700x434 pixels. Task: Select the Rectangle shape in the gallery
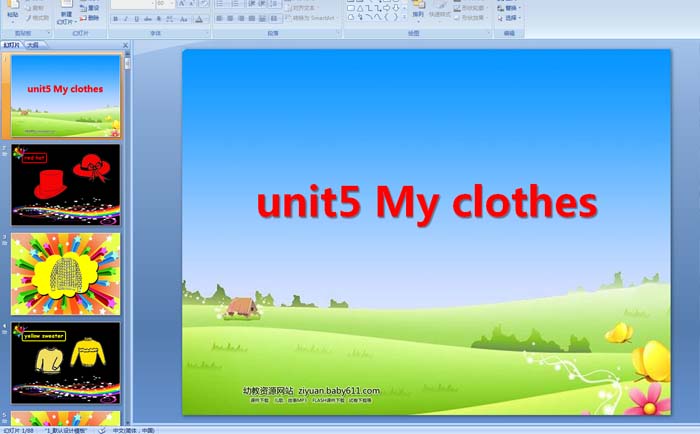pyautogui.click(x=351, y=8)
